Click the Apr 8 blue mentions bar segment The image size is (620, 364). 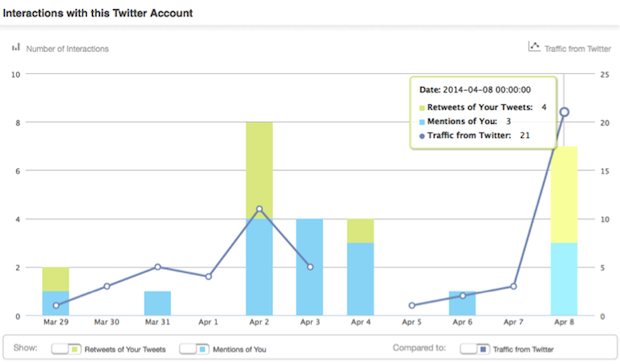(564, 279)
